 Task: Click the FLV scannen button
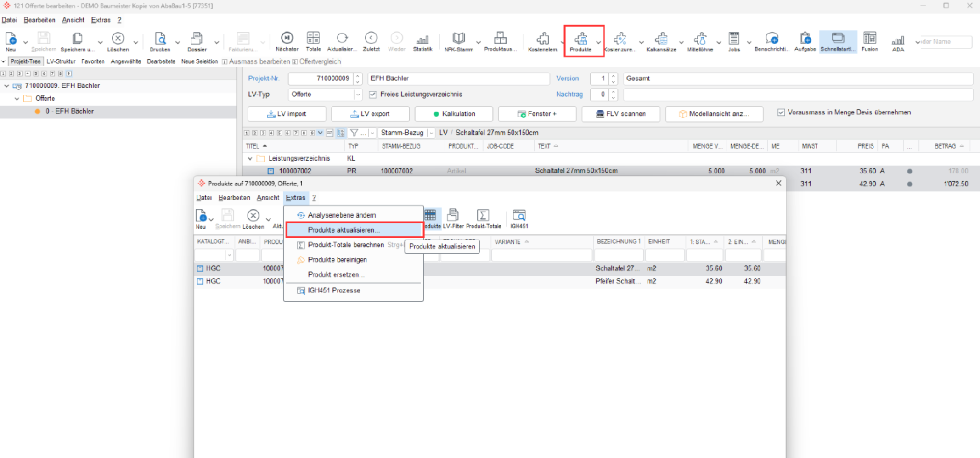[621, 114]
